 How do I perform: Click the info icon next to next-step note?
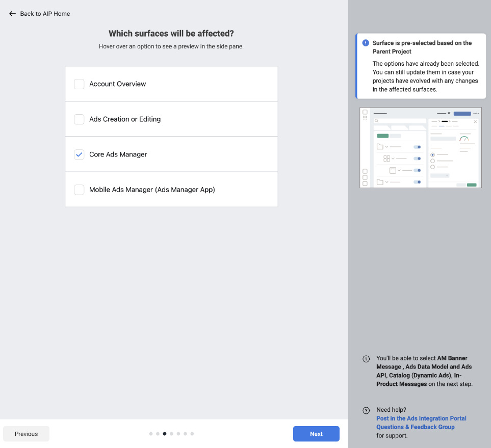[366, 359]
